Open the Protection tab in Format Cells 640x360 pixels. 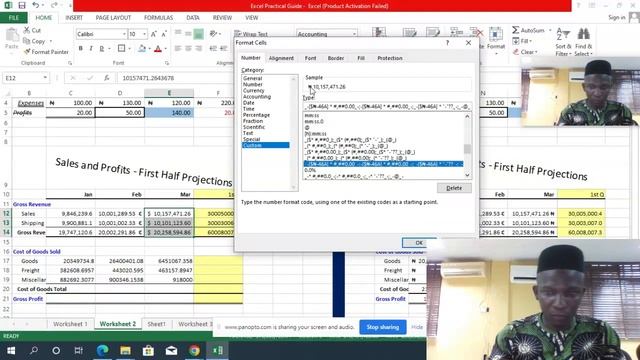pyautogui.click(x=389, y=58)
